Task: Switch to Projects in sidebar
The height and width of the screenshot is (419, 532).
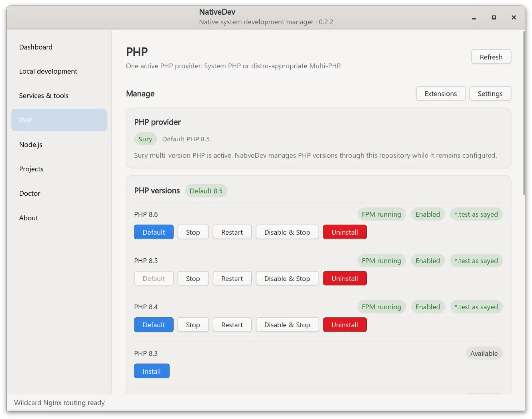Action: point(59,169)
